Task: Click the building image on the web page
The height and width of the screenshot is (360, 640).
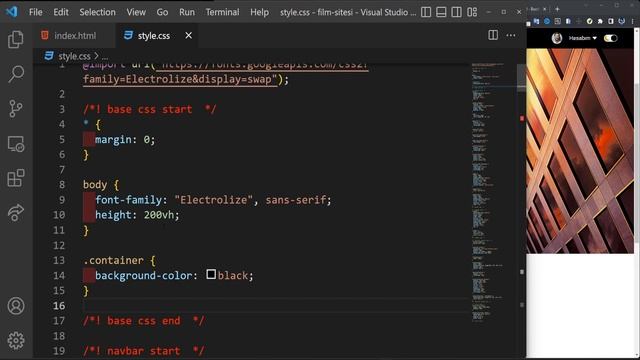Action: (x=580, y=151)
